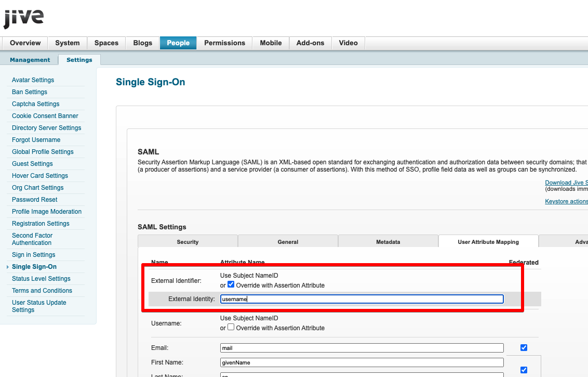Go to Terms and Conditions
The image size is (588, 377).
pyautogui.click(x=42, y=291)
